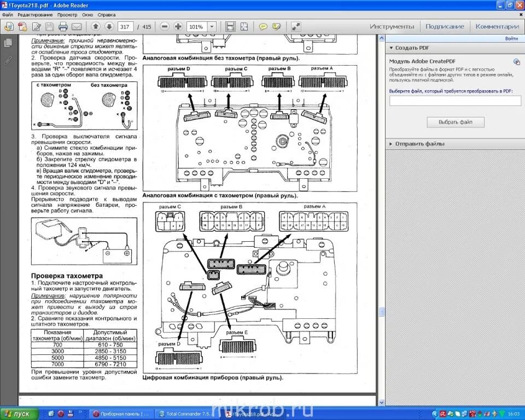525x420 pixels.
Task: Open the Файл menu
Action: pyautogui.click(x=7, y=15)
